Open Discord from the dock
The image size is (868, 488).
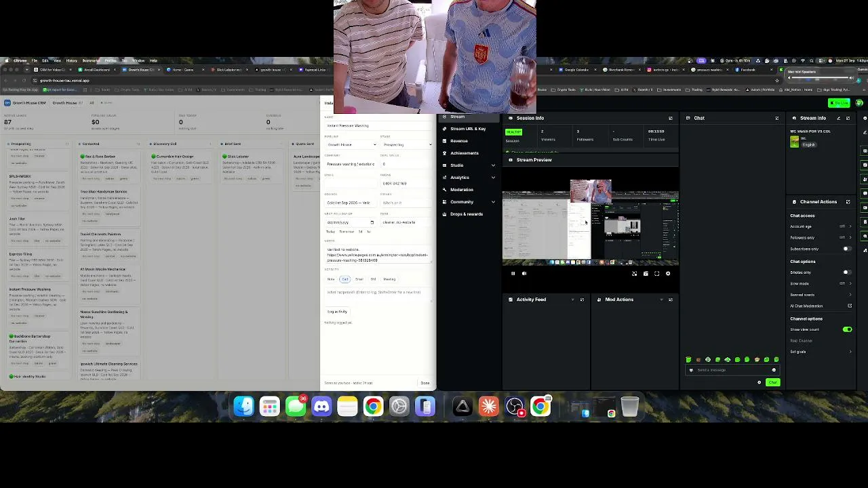pos(321,407)
